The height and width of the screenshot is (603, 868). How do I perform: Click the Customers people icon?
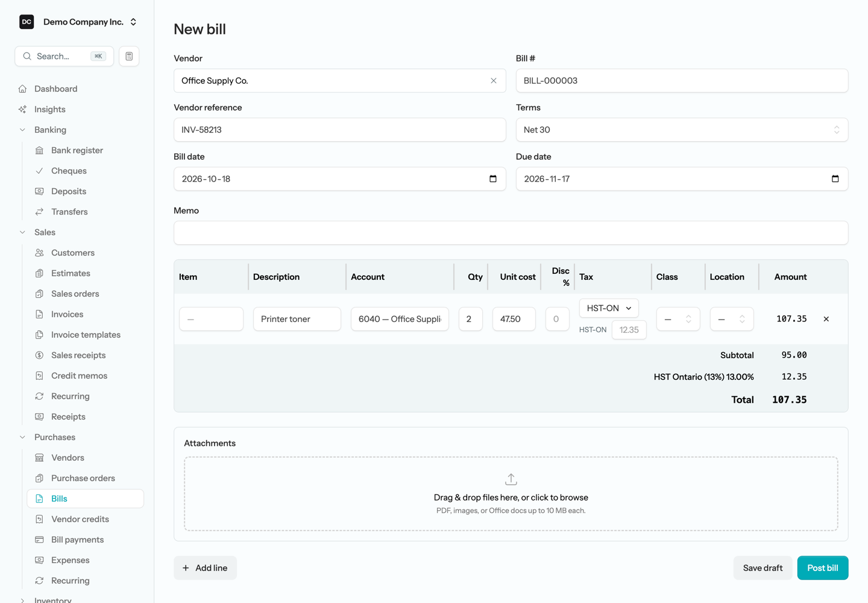(x=39, y=253)
